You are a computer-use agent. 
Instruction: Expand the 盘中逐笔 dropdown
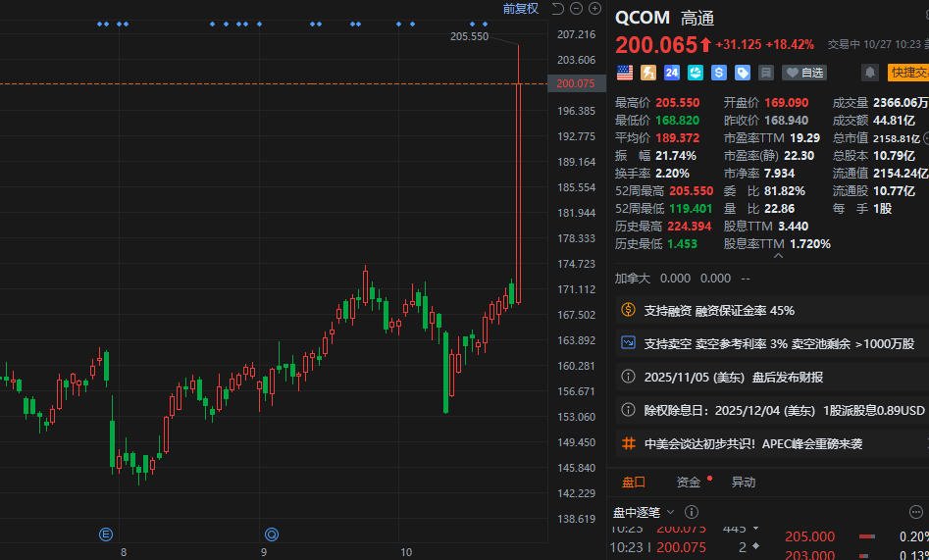click(x=644, y=512)
